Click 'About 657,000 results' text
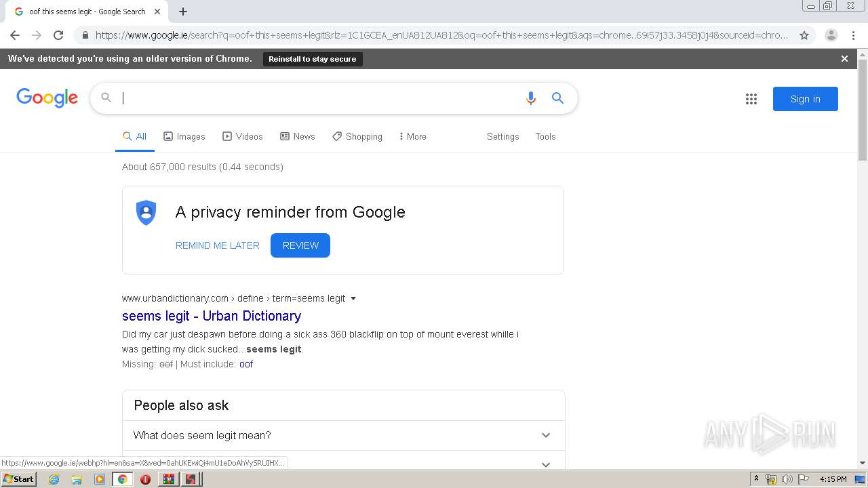 pyautogui.click(x=169, y=167)
